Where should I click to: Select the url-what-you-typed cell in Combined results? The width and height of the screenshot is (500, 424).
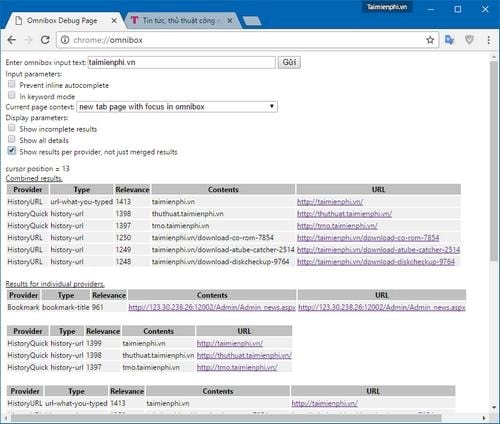pyautogui.click(x=82, y=202)
